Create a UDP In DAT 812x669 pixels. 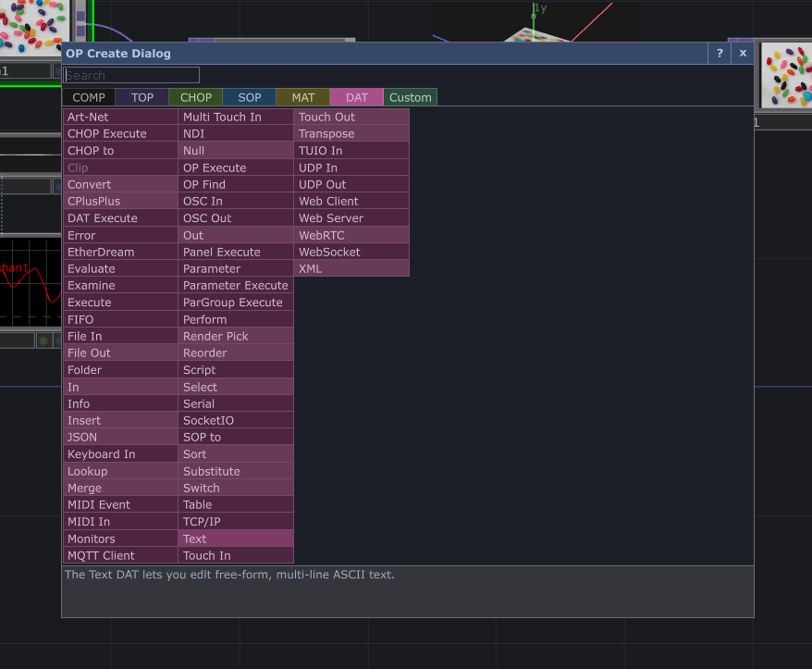(x=351, y=167)
